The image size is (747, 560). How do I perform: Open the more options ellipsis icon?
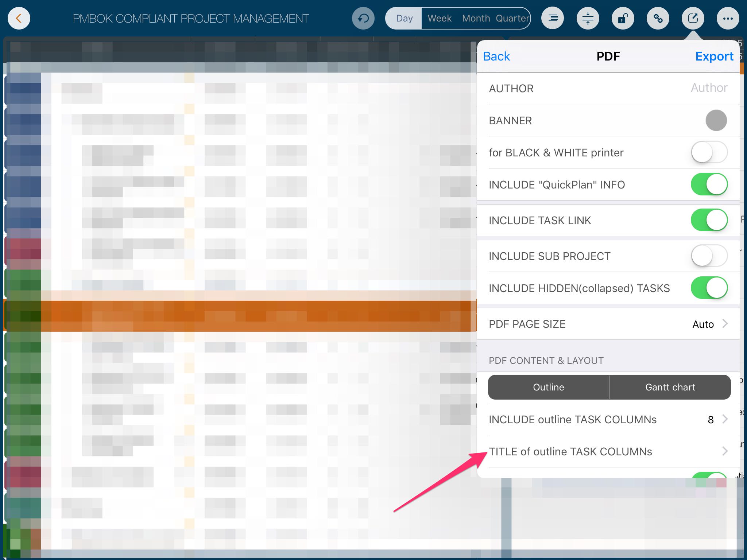pos(728,18)
